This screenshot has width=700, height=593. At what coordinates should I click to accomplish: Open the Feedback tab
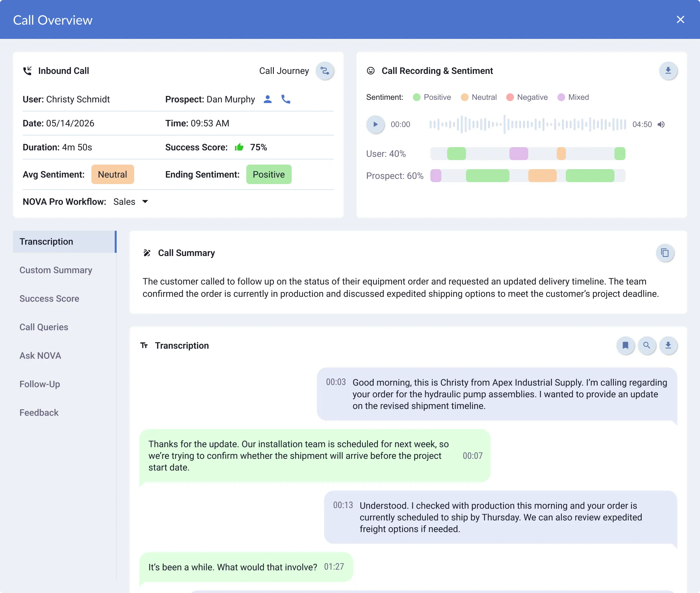[x=39, y=413]
